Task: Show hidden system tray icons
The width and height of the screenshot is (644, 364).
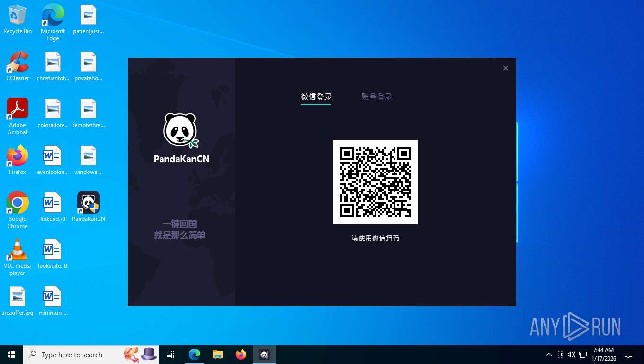Action: [x=549, y=355]
